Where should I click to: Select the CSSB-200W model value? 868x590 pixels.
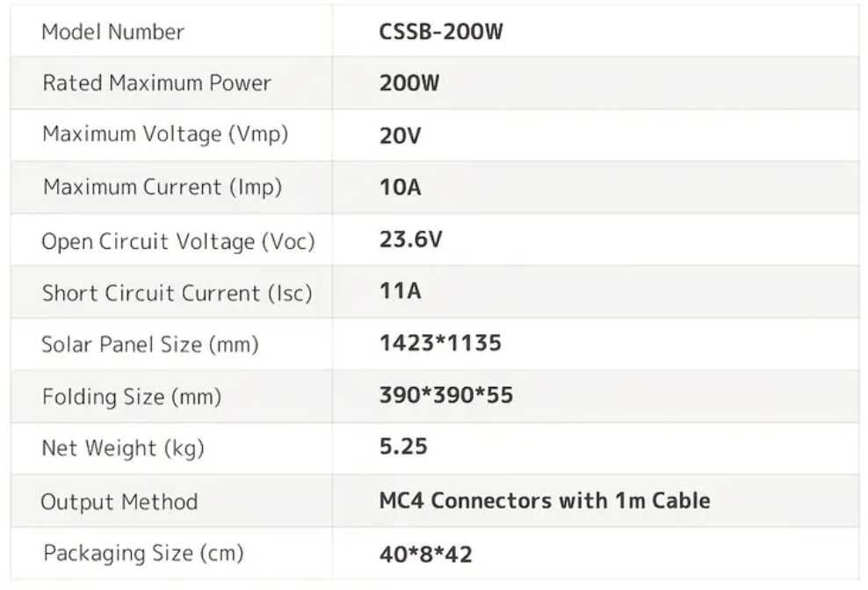(x=441, y=33)
